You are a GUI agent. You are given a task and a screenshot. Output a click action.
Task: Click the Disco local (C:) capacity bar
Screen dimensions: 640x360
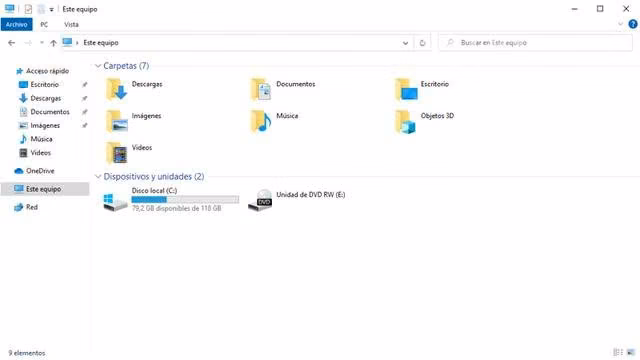(185, 200)
